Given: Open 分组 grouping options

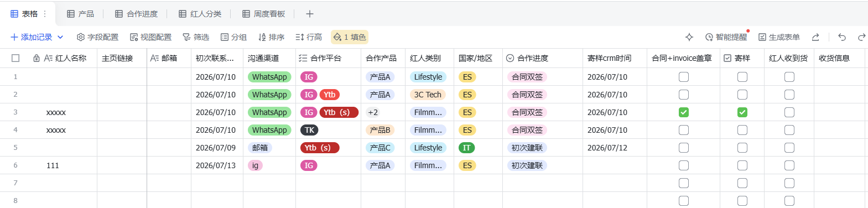Looking at the screenshot, I should (x=233, y=37).
